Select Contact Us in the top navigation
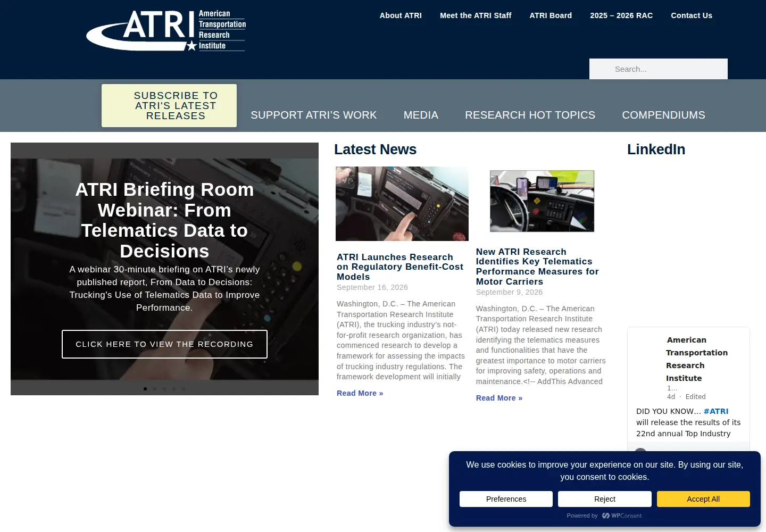Viewport: 766px width, 532px height. tap(692, 15)
